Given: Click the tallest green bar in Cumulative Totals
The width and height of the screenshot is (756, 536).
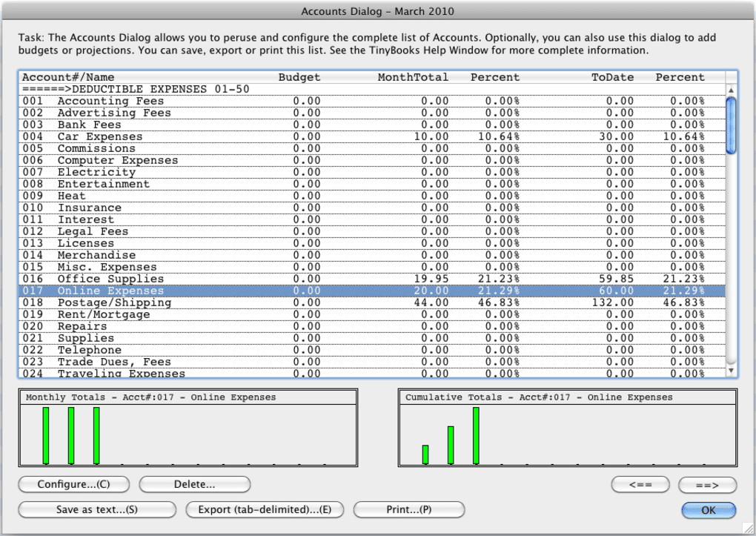Looking at the screenshot, I should tap(476, 436).
